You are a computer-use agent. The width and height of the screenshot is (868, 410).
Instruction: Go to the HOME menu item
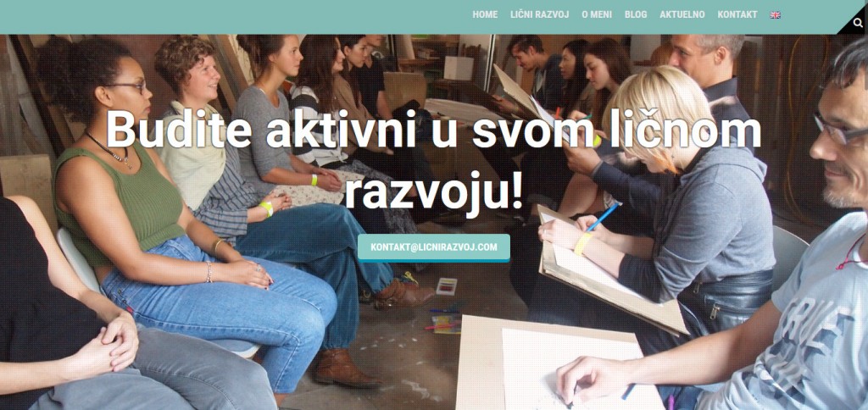[485, 15]
